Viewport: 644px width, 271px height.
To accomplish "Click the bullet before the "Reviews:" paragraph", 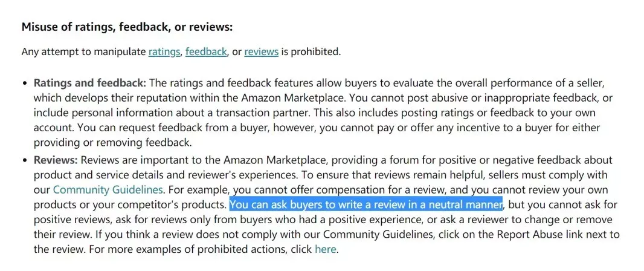I will (x=25, y=161).
